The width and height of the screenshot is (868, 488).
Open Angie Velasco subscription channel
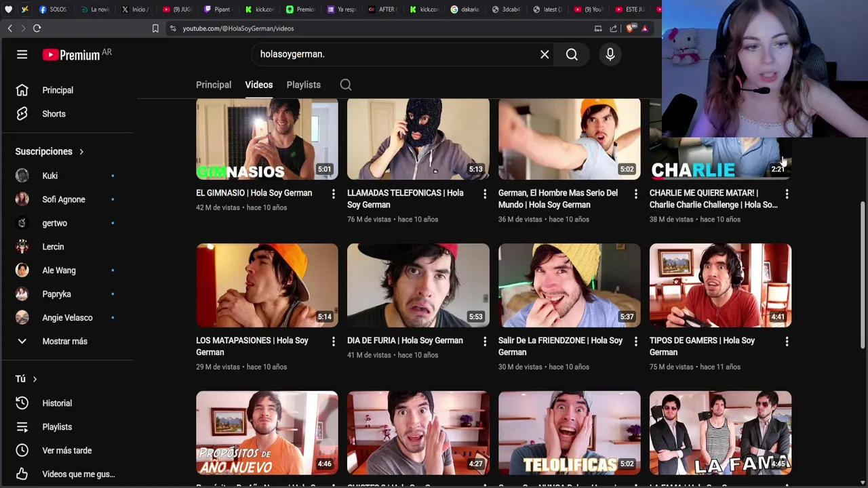pos(66,318)
